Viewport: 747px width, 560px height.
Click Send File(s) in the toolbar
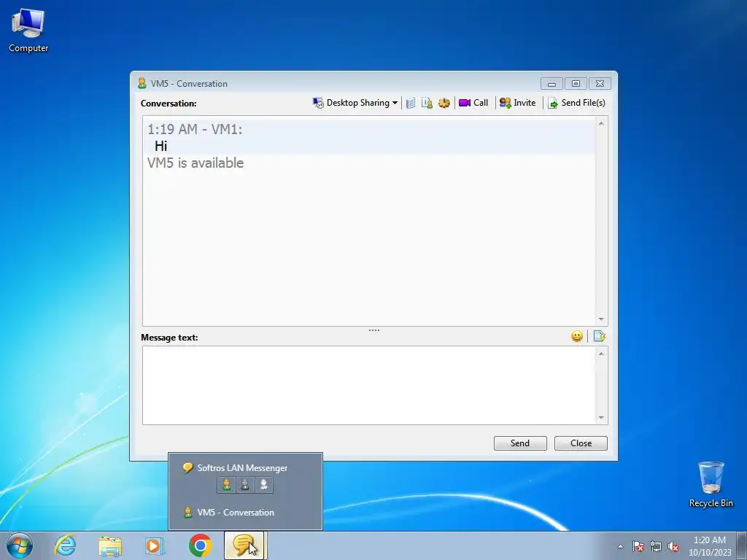[576, 103]
